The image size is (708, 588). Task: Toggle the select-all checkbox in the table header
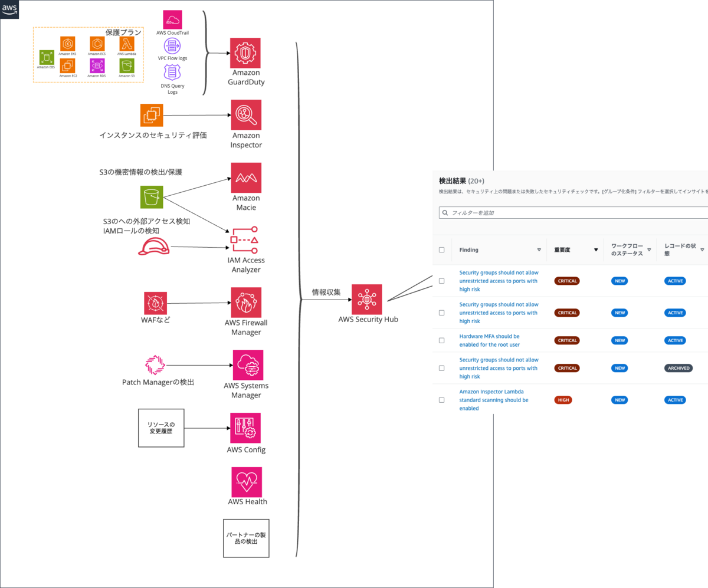441,249
